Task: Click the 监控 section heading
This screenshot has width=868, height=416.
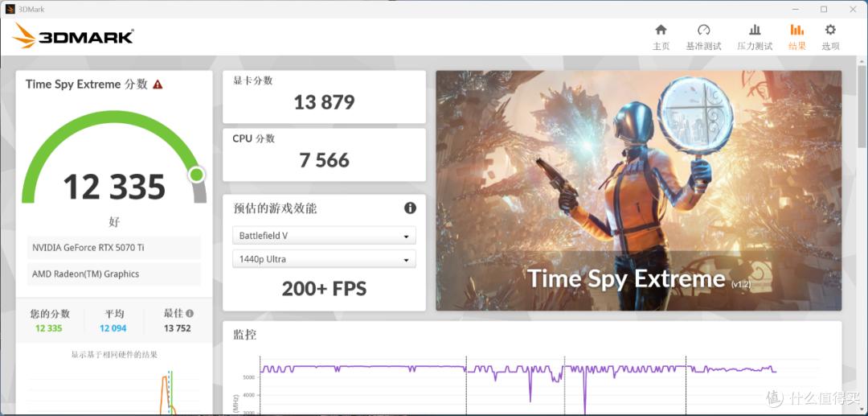Action: click(x=244, y=335)
